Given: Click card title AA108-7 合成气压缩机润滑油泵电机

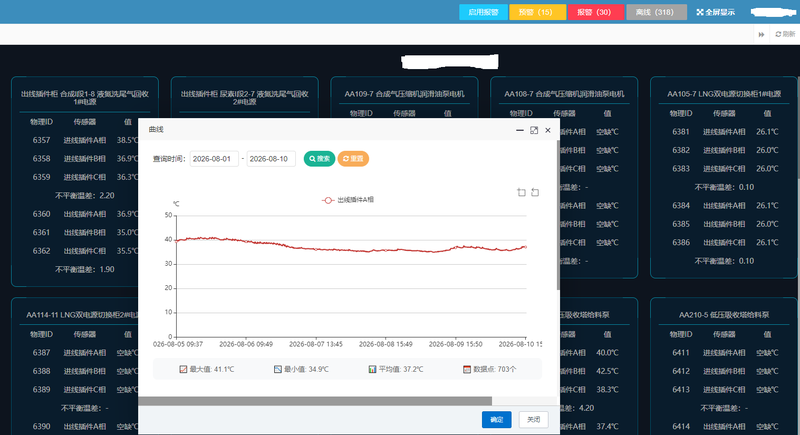Looking at the screenshot, I should tap(564, 94).
